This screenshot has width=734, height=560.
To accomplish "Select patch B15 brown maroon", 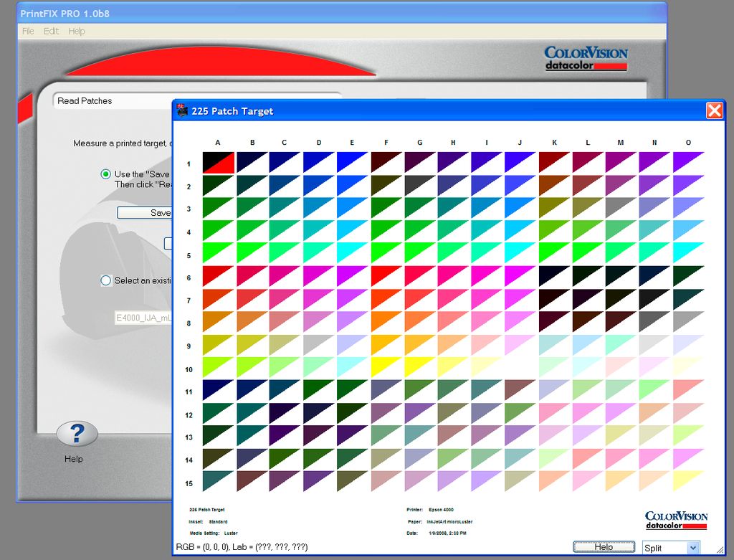I will click(x=252, y=481).
